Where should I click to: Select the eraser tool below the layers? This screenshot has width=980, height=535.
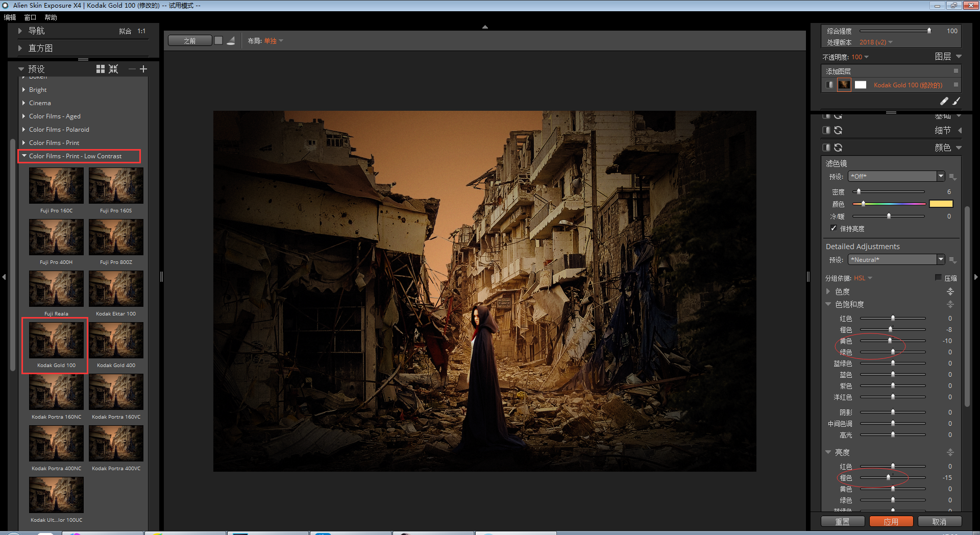click(944, 101)
